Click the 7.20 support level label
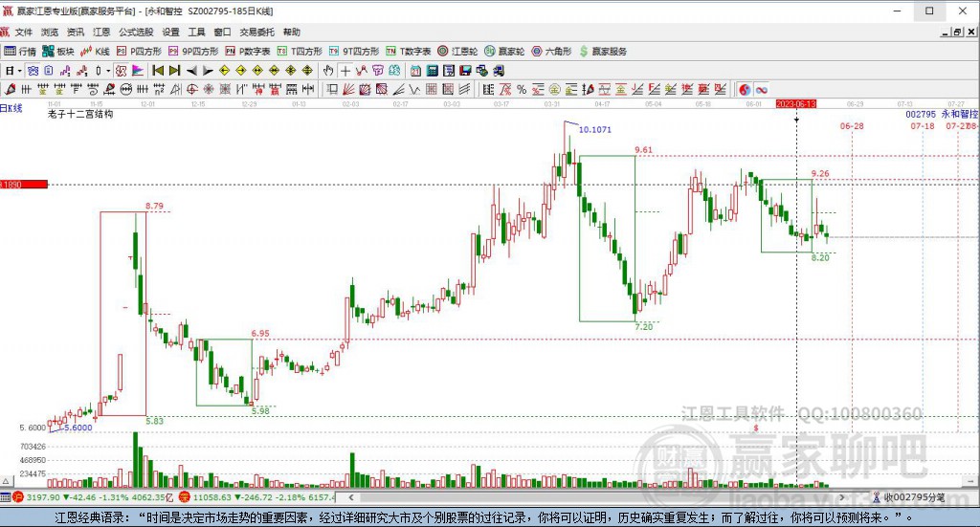 point(644,326)
